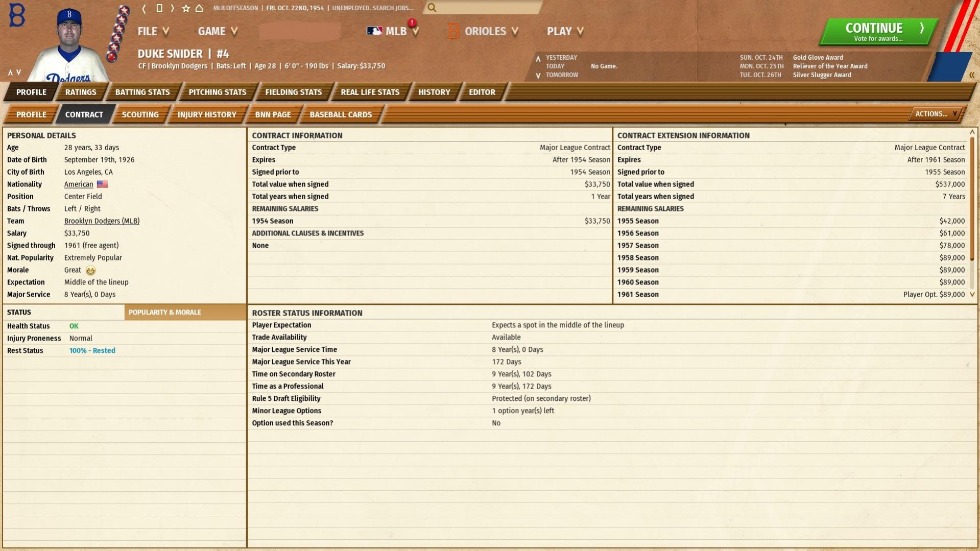
Task: Open the FILE dropdown menu
Action: [153, 31]
